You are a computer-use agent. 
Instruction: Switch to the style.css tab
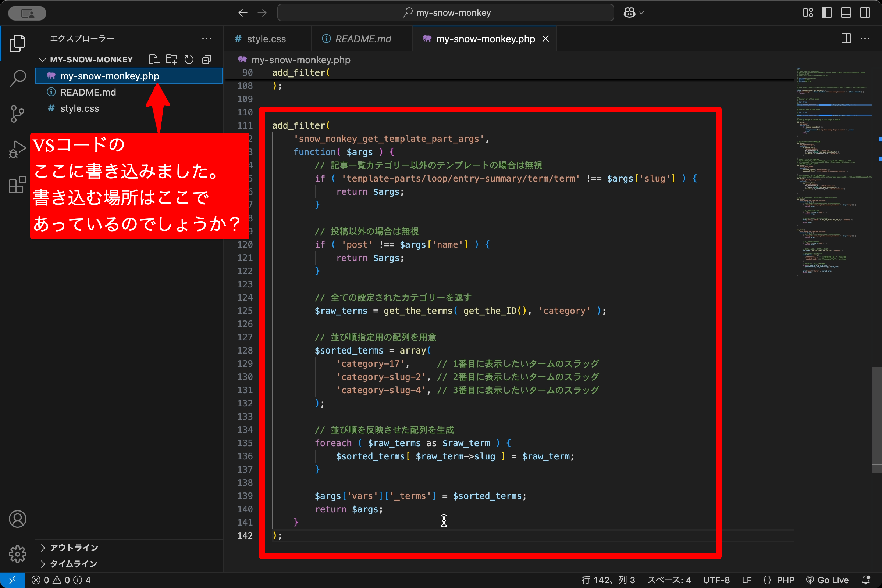tap(267, 39)
